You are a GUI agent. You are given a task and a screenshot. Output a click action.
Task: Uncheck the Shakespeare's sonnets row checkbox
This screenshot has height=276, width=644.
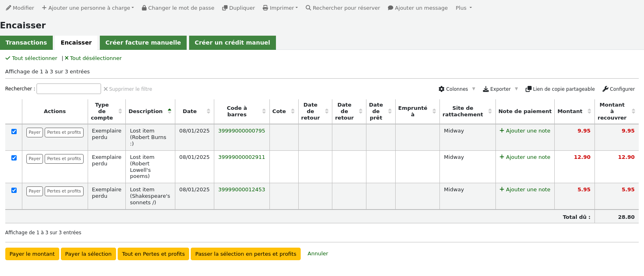tap(14, 190)
